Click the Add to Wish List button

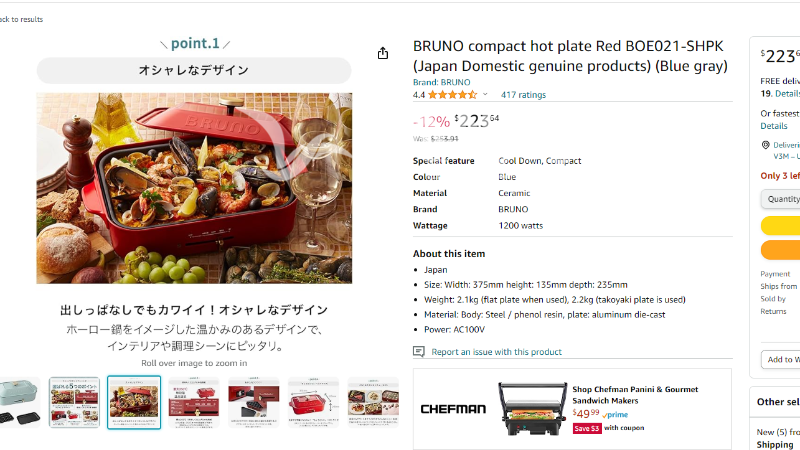(x=781, y=359)
